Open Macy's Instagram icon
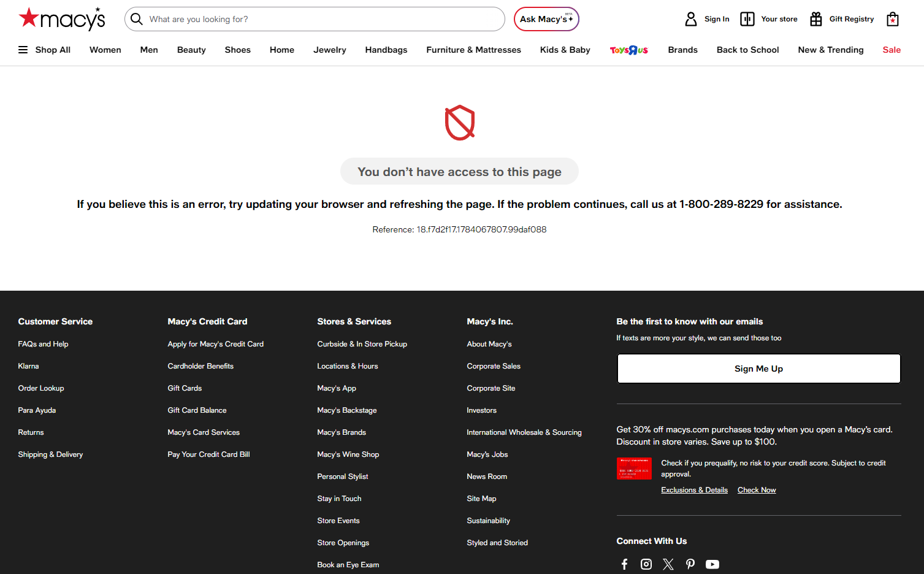The width and height of the screenshot is (924, 574). 646,564
